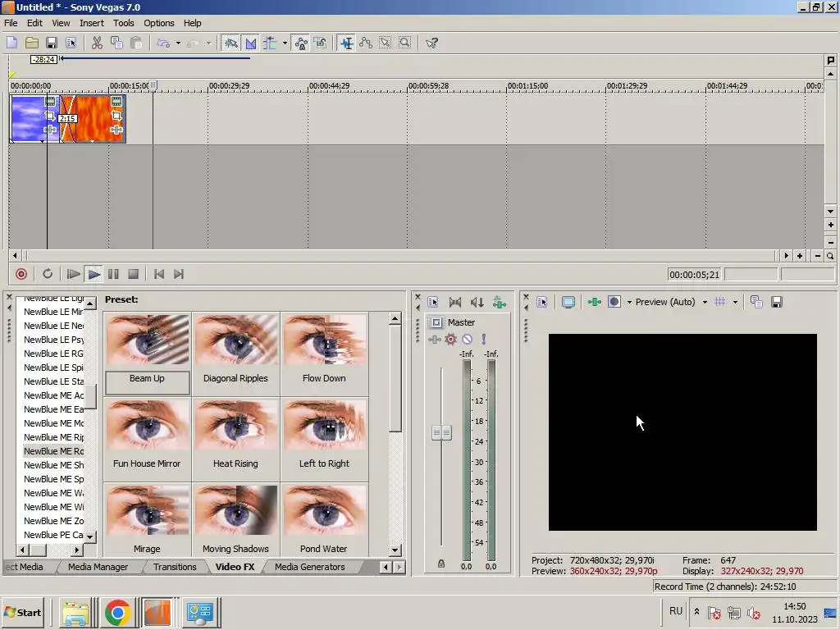This screenshot has height=630, width=840.
Task: Open overlays grid dropdown arrow
Action: (735, 302)
